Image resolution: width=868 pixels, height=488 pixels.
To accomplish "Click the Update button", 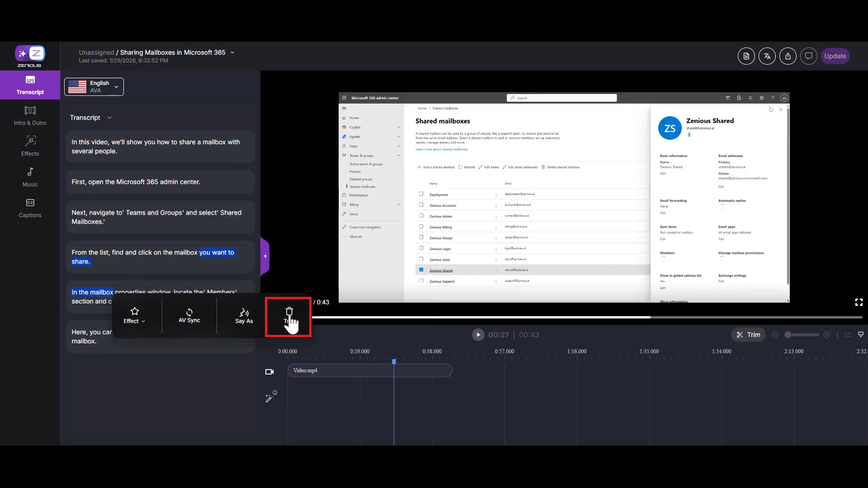I will [835, 56].
